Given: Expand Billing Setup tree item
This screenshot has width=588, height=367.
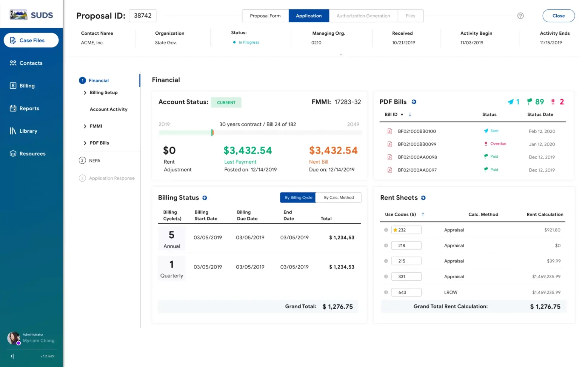Looking at the screenshot, I should (x=85, y=93).
